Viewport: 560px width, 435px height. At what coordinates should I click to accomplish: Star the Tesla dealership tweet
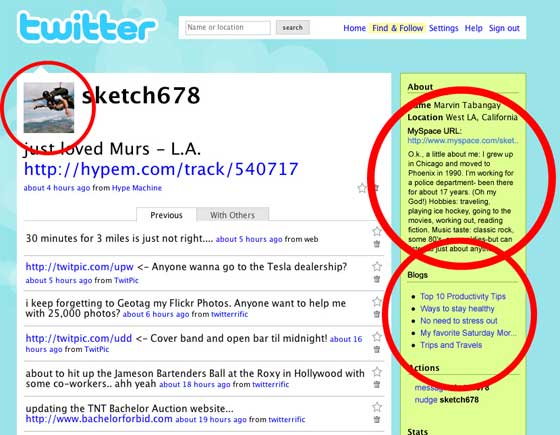click(x=377, y=266)
